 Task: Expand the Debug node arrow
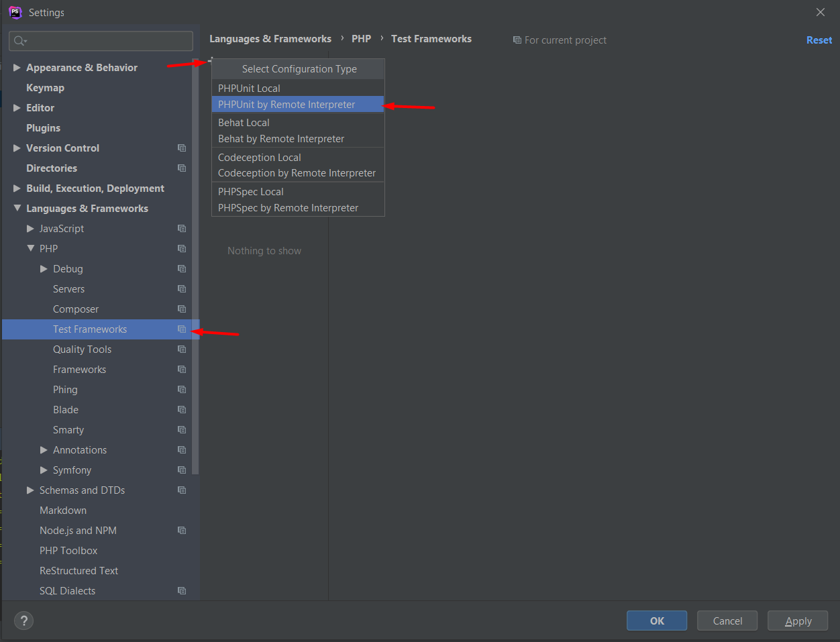44,268
